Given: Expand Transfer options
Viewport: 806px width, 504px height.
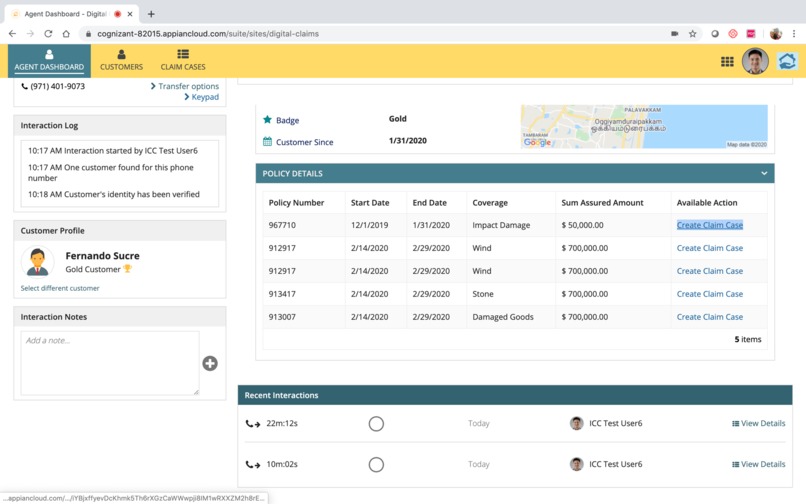Looking at the screenshot, I should pos(185,86).
